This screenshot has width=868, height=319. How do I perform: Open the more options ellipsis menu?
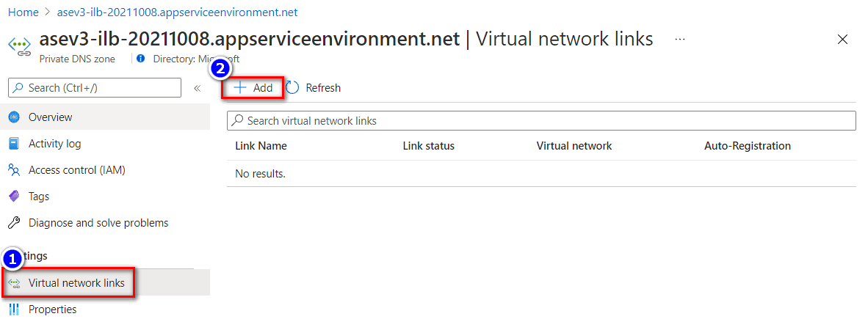(680, 39)
